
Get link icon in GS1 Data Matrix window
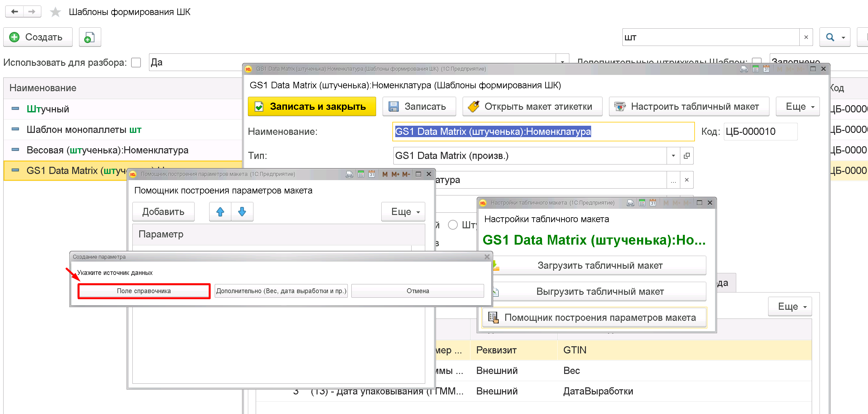[744, 69]
